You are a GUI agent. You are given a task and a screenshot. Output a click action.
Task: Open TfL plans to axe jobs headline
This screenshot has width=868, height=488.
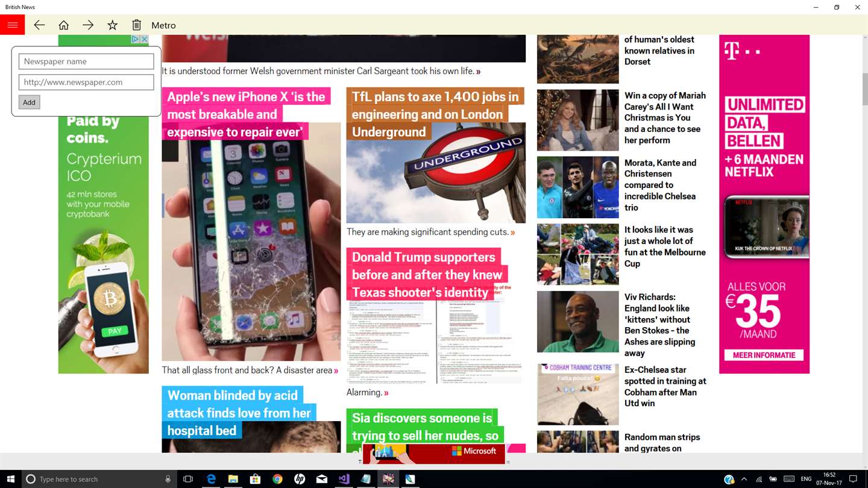coord(435,114)
